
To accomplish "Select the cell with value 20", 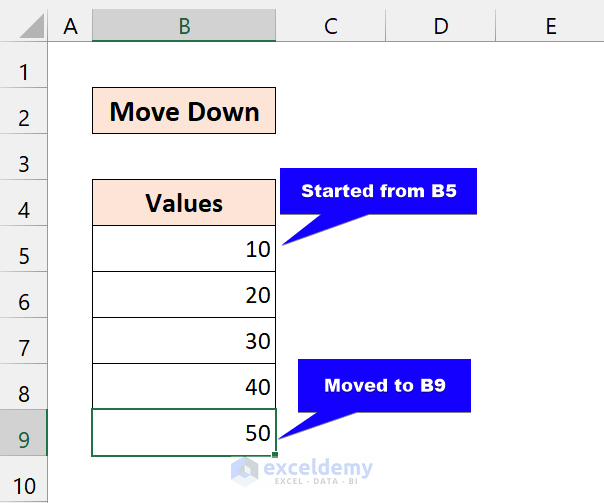I will point(184,295).
